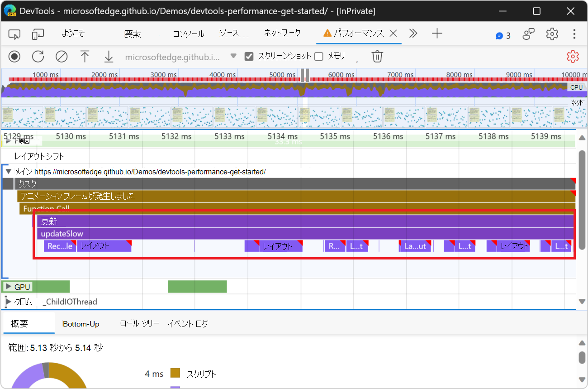Viewport: 588px width, 389px height.
Task: Click the 8000 ms overview timeline marker
Action: tap(460, 75)
